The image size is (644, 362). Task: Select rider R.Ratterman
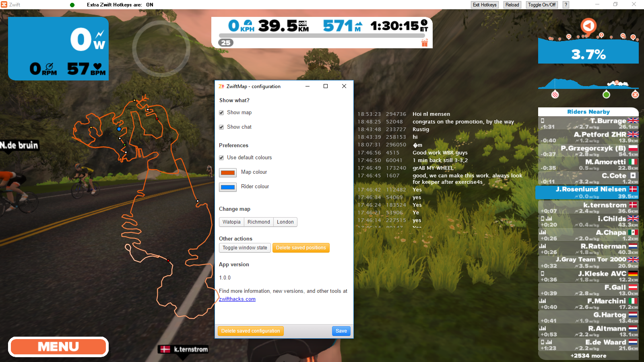[588, 249]
